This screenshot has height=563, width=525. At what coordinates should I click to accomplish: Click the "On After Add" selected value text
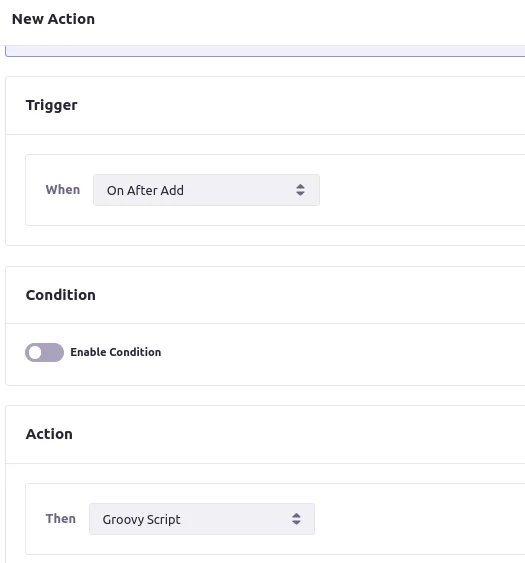click(x=145, y=190)
